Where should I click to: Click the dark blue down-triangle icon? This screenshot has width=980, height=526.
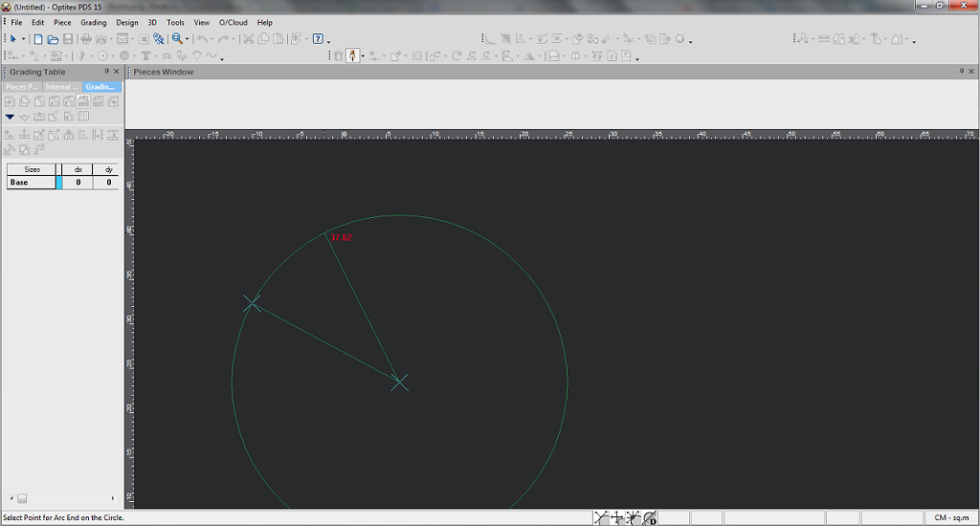click(10, 117)
